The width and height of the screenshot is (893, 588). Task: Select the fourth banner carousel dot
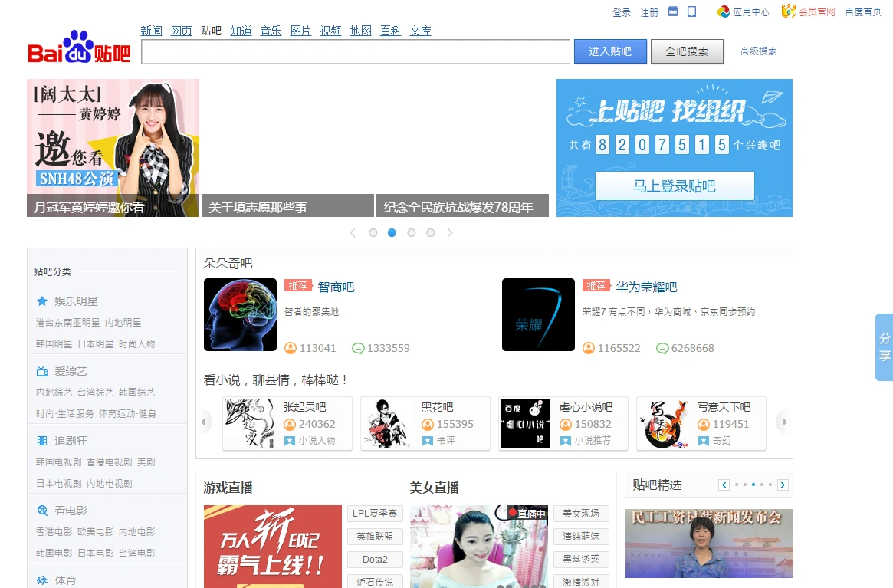(x=431, y=232)
